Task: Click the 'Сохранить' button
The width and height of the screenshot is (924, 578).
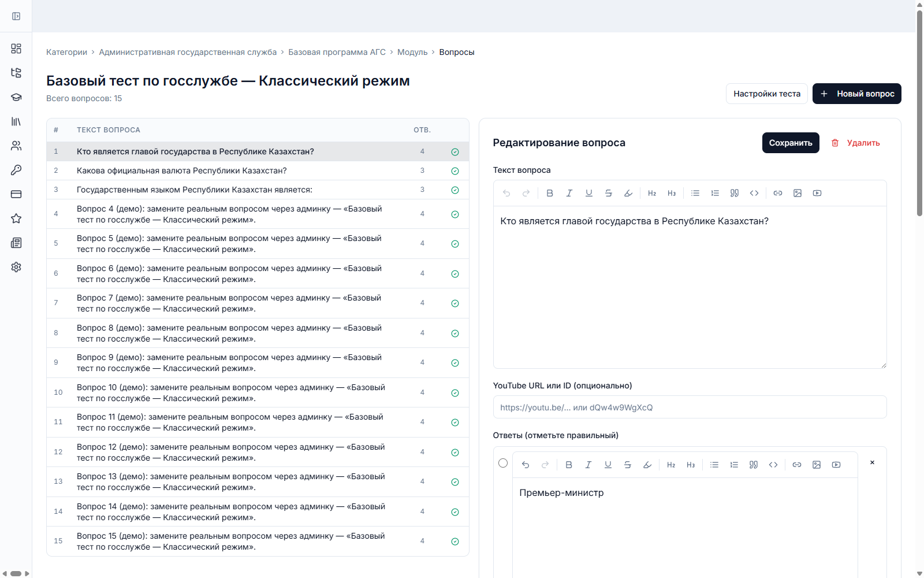Action: [791, 143]
